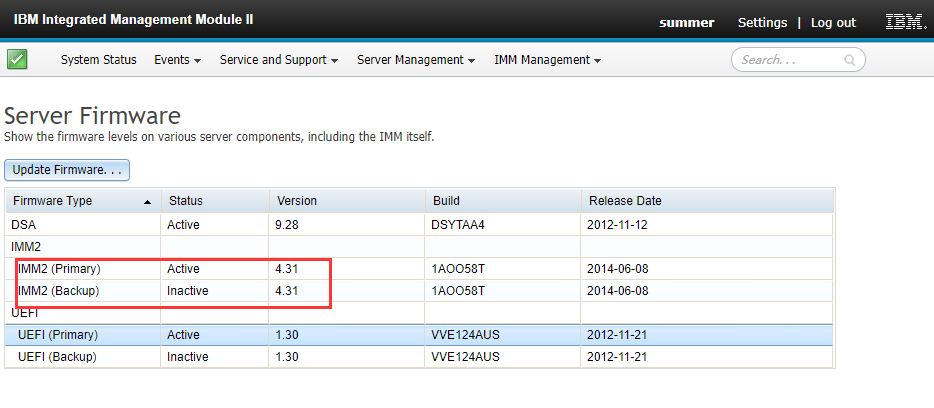
Task: Click 2014-06-08 date in IMM2 (Backup) row
Action: pyautogui.click(x=618, y=291)
